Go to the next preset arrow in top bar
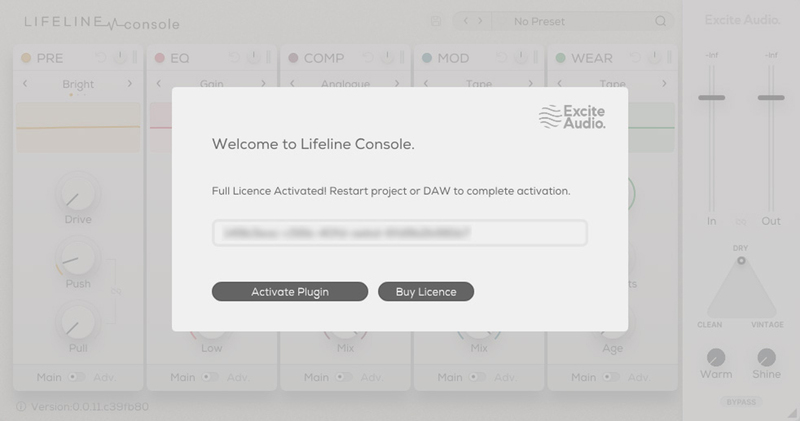The height and width of the screenshot is (421, 800). tap(480, 21)
